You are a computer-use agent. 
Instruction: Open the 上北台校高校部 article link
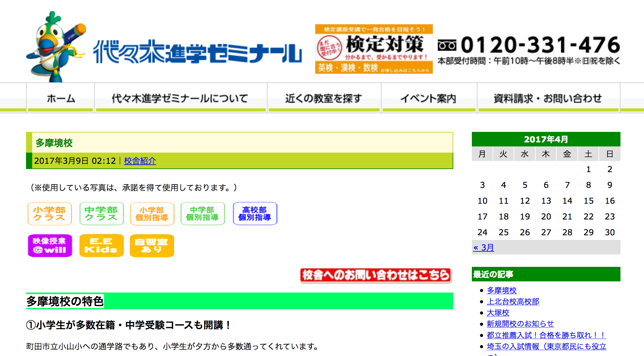[x=513, y=302]
